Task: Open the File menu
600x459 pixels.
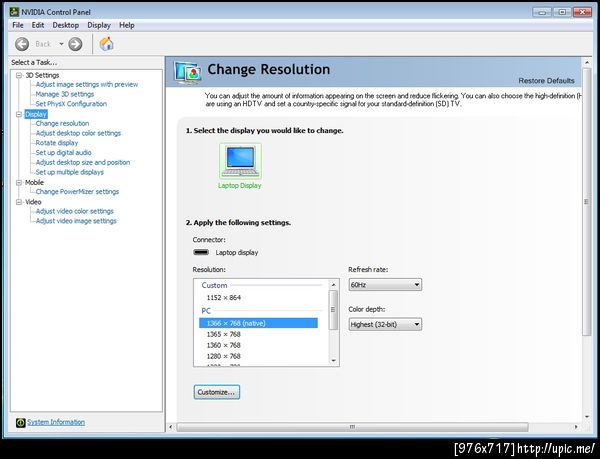Action: 18,25
